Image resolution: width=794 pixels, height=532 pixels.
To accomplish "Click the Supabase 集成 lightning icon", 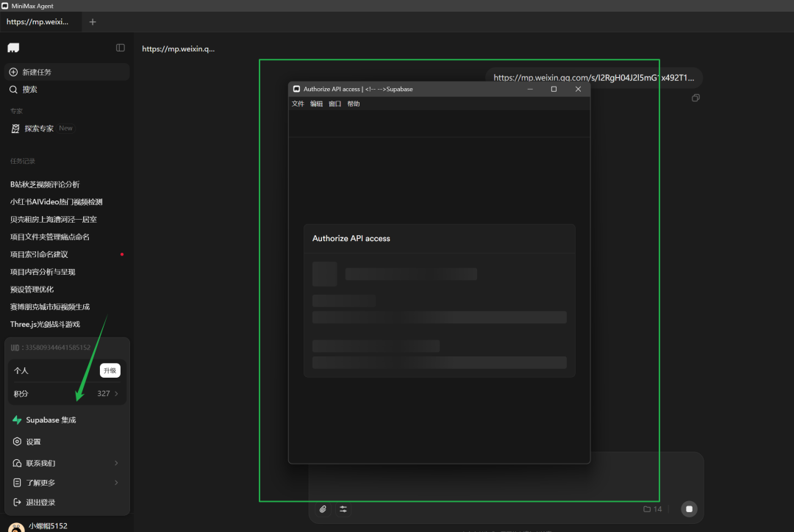I will (x=17, y=420).
